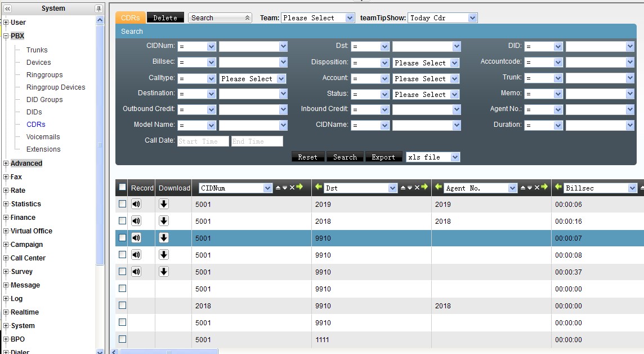Click the speaker icon in the highlighted row
Image resolution: width=644 pixels, height=354 pixels.
pyautogui.click(x=136, y=238)
